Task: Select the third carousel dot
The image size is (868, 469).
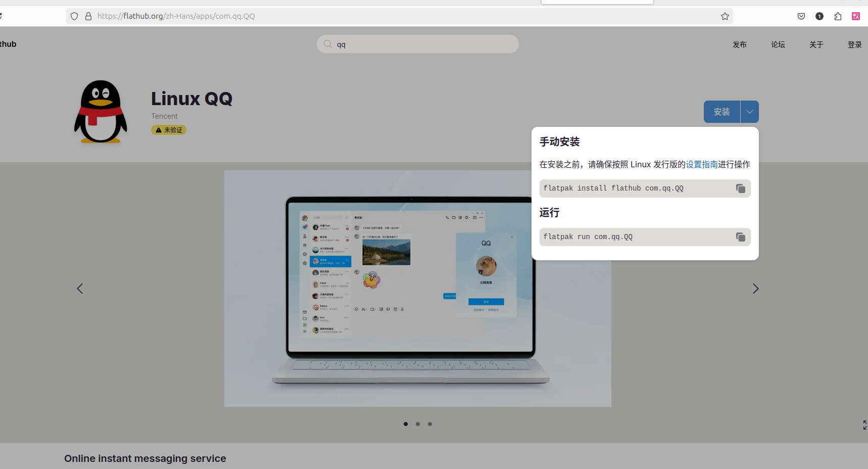Action: (430, 424)
